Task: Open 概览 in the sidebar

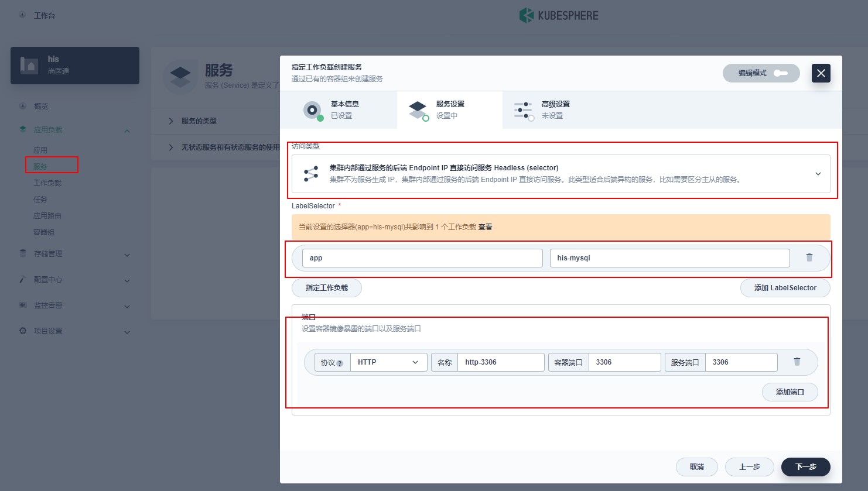Action: pyautogui.click(x=41, y=107)
